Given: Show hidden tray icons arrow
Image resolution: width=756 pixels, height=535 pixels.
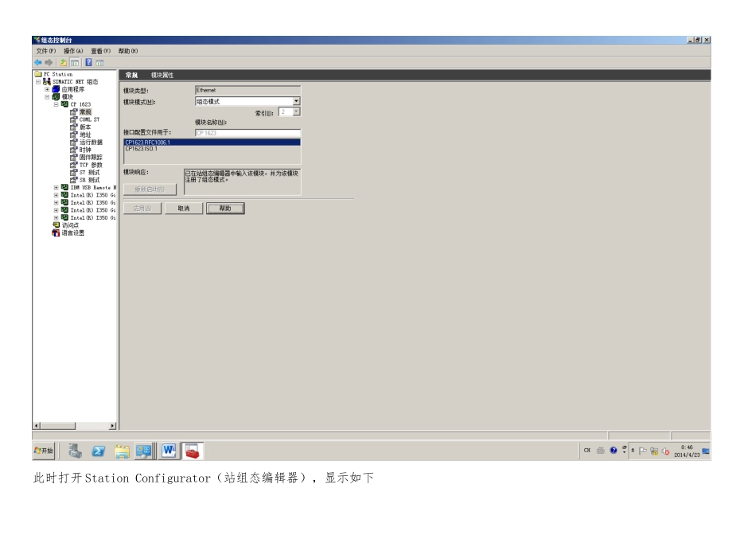Looking at the screenshot, I should (633, 451).
